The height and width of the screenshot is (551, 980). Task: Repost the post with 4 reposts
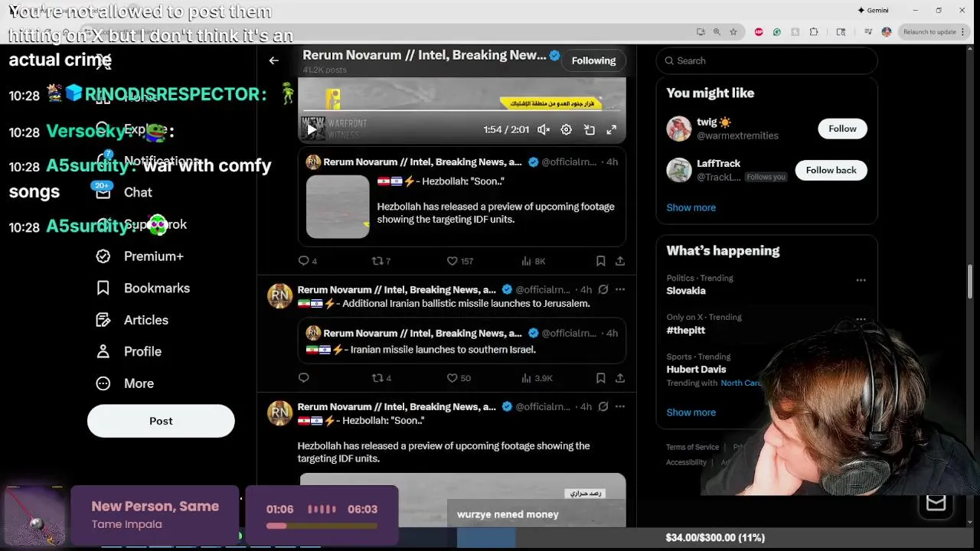point(381,378)
